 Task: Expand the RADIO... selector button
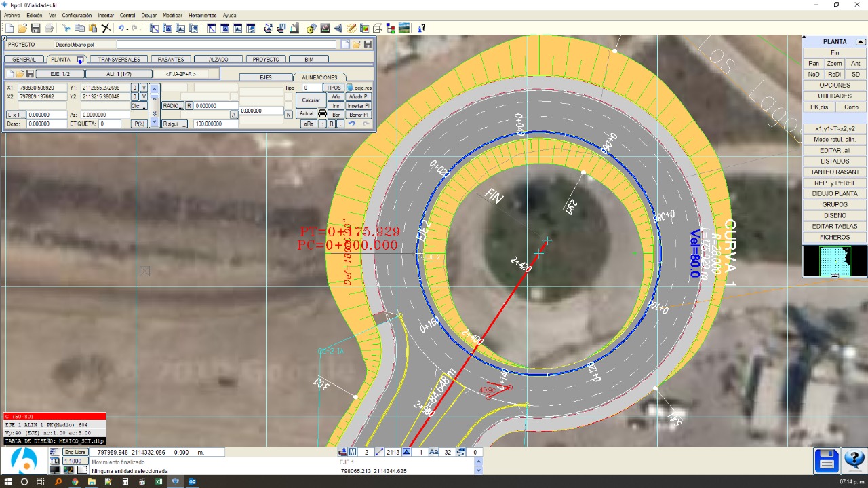(172, 106)
